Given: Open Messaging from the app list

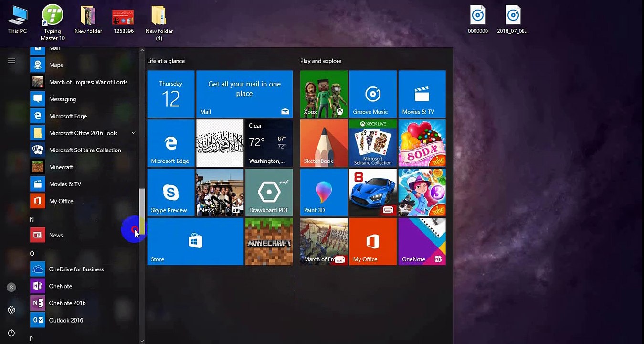Looking at the screenshot, I should point(84,99).
